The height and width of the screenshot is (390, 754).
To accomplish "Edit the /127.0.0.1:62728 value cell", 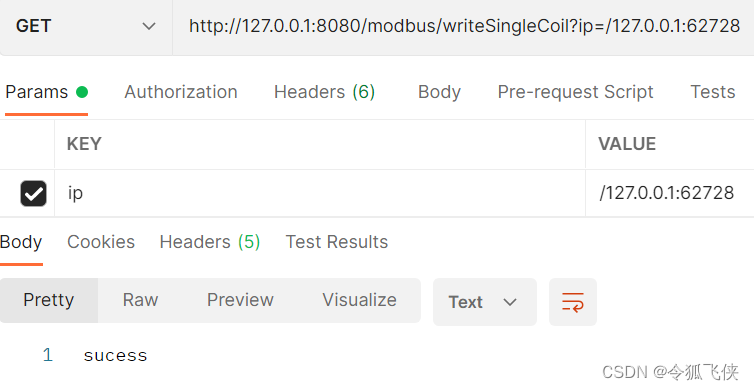I will 670,193.
